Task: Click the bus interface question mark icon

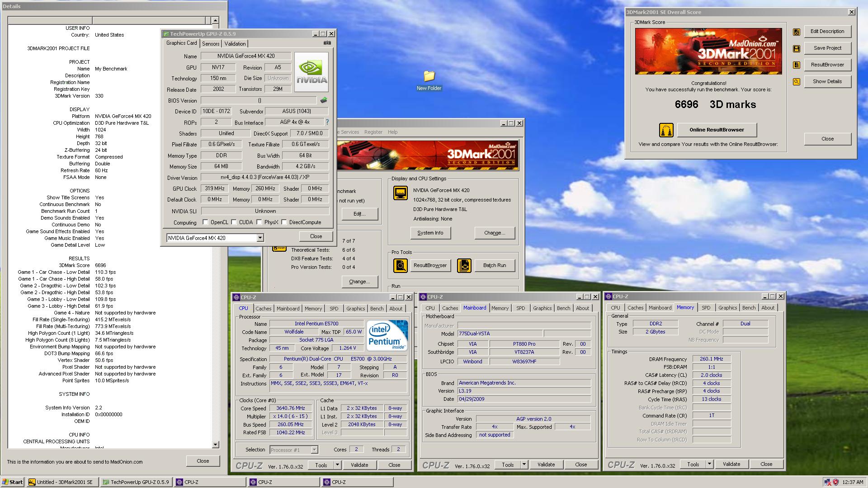Action: [327, 122]
